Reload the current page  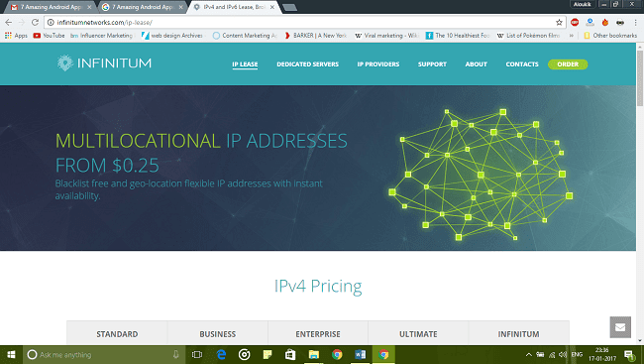[x=35, y=22]
